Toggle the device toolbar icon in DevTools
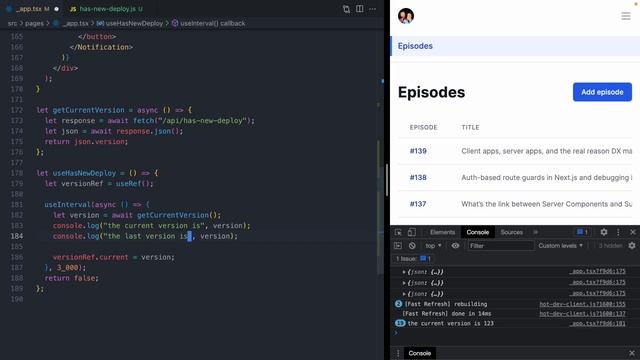This screenshot has width=640, height=360. tap(411, 232)
